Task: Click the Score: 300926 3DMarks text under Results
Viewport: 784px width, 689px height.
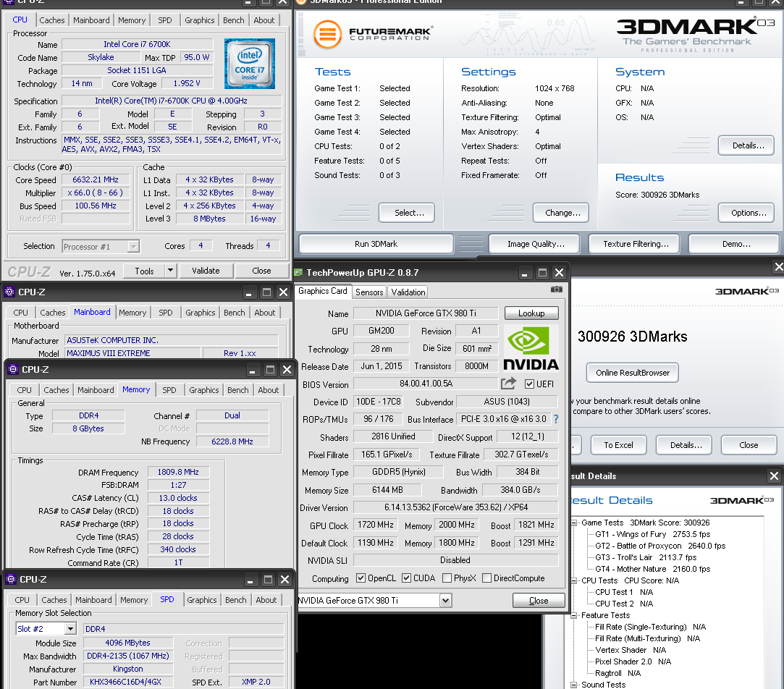Action: click(657, 195)
